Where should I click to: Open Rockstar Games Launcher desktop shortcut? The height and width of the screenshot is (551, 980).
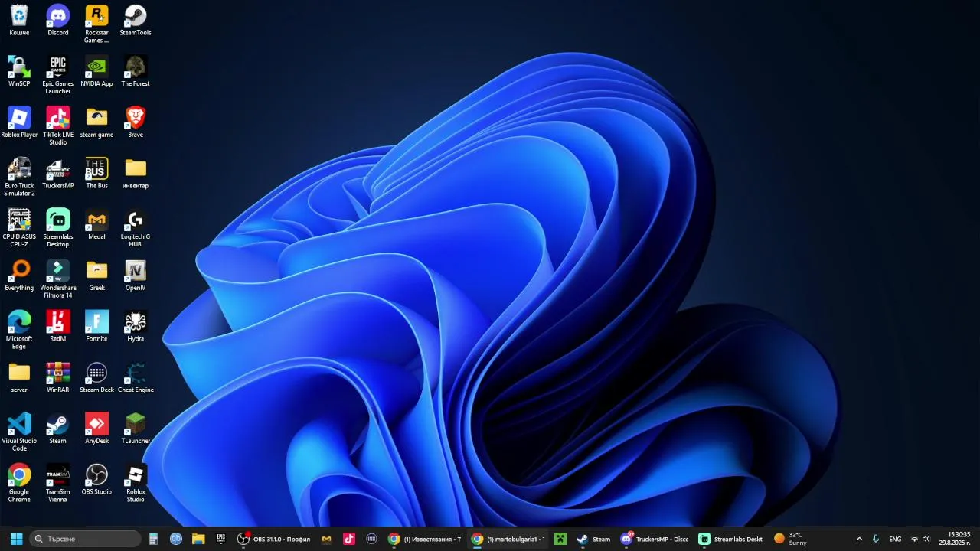(96, 24)
